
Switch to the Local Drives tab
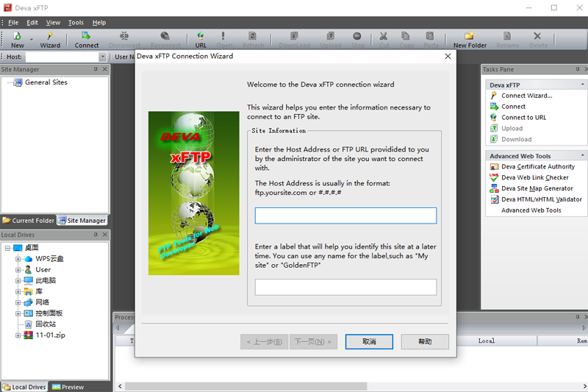(x=24, y=387)
